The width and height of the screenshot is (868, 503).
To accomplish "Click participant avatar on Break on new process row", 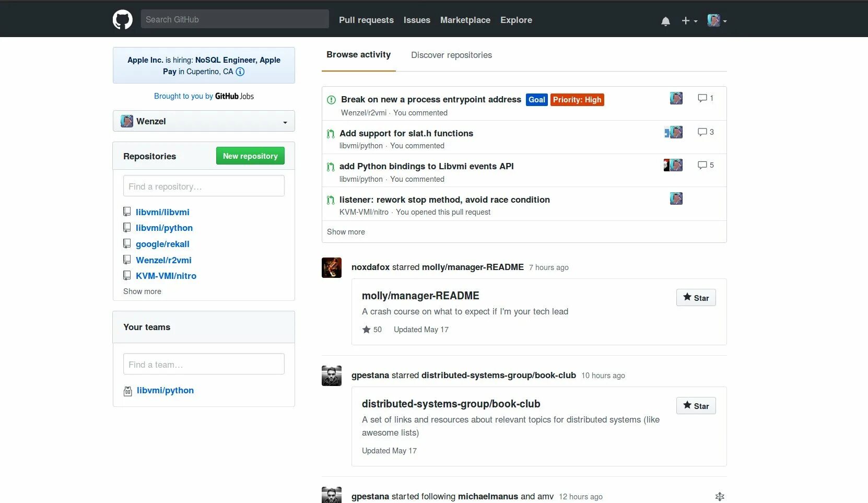I will [676, 98].
